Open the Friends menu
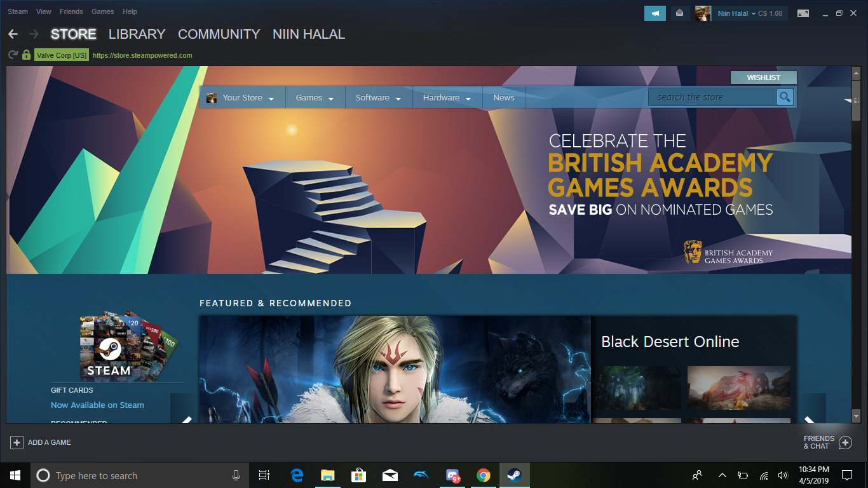Image resolution: width=868 pixels, height=488 pixels. (71, 11)
